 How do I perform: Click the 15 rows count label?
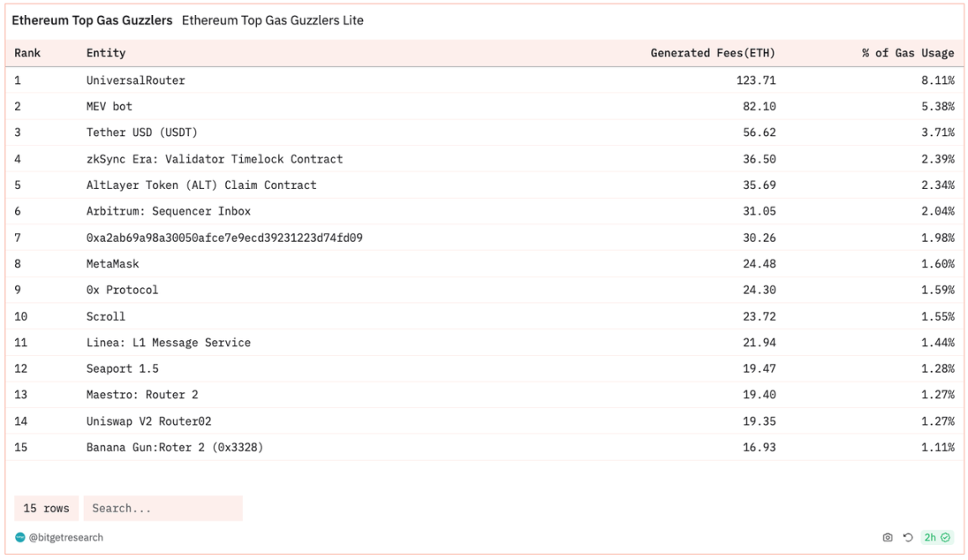tap(46, 508)
